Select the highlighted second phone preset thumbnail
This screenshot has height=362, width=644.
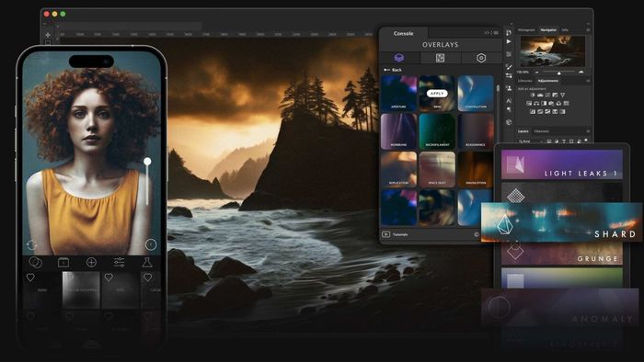point(81,289)
